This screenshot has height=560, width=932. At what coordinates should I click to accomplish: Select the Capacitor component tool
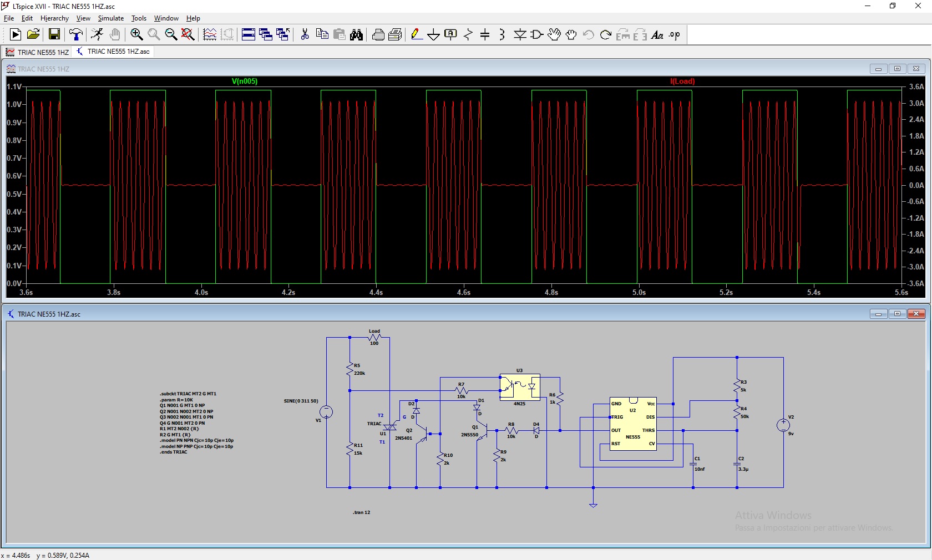(x=485, y=35)
